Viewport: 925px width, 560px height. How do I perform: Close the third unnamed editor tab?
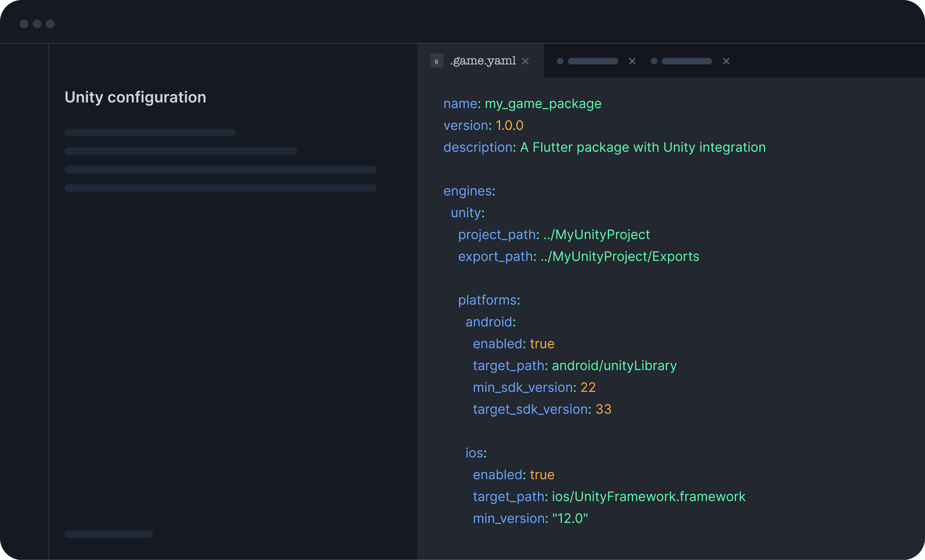[726, 61]
